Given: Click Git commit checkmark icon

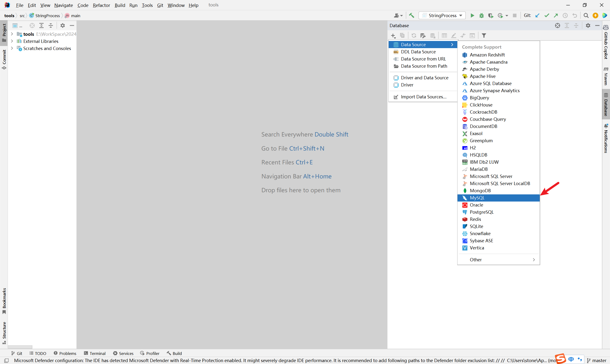Looking at the screenshot, I should (x=547, y=15).
